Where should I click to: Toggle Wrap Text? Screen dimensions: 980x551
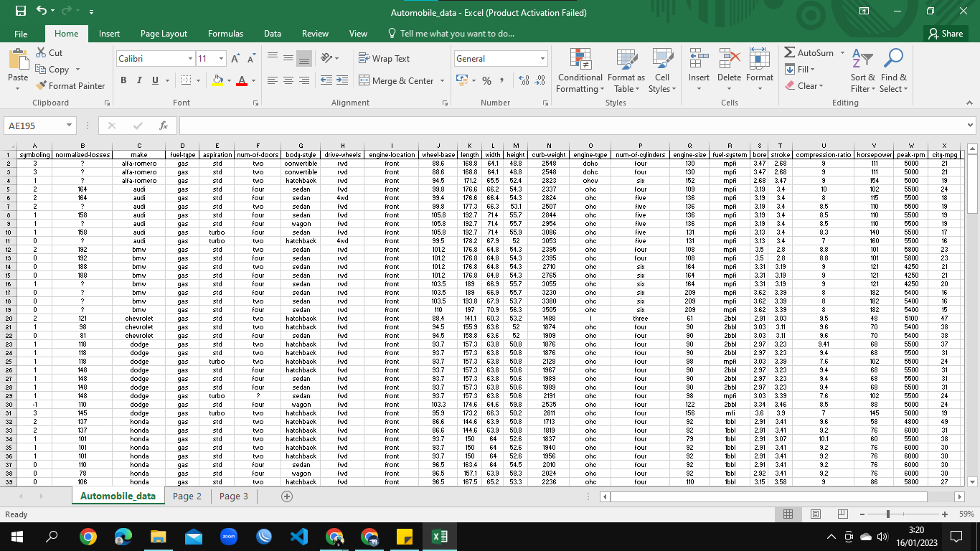(384, 58)
